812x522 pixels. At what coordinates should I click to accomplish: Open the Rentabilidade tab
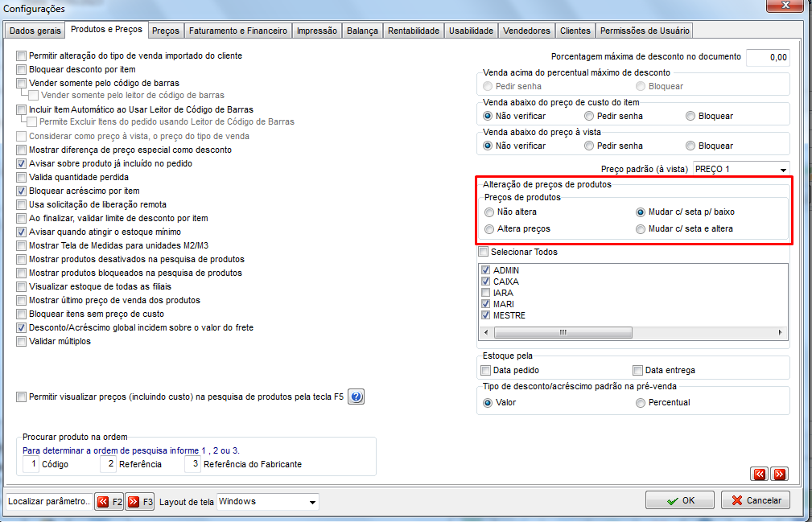point(414,31)
